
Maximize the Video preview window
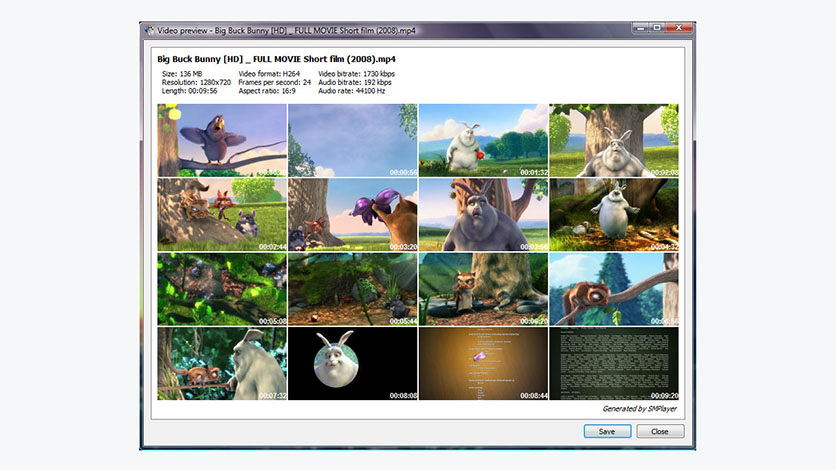click(657, 27)
